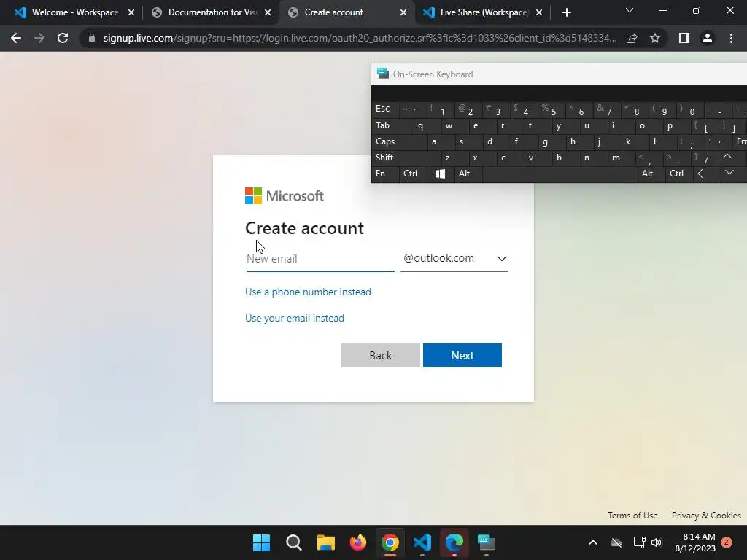Toggle left Ctrl on On-Screen Keyboard
This screenshot has width=747, height=560.
click(413, 174)
